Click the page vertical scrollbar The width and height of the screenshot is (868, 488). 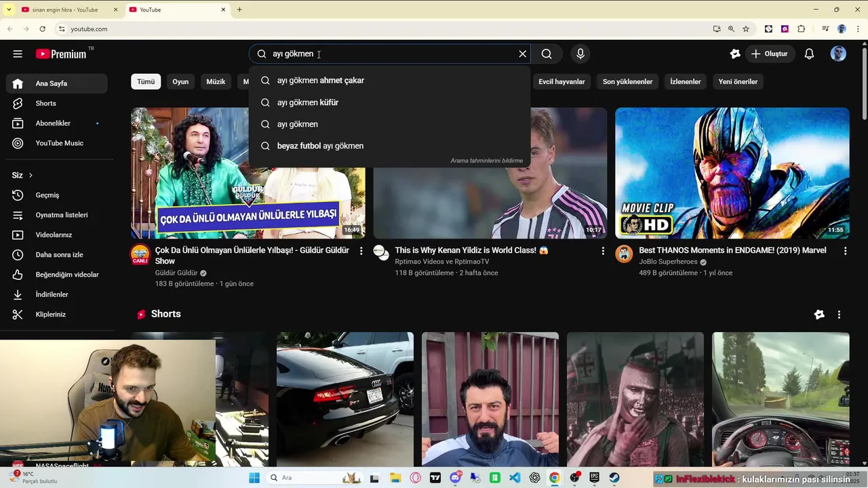[x=864, y=85]
